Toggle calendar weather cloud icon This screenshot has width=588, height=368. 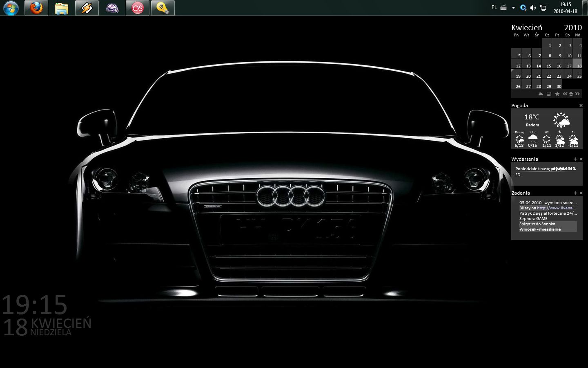[541, 94]
